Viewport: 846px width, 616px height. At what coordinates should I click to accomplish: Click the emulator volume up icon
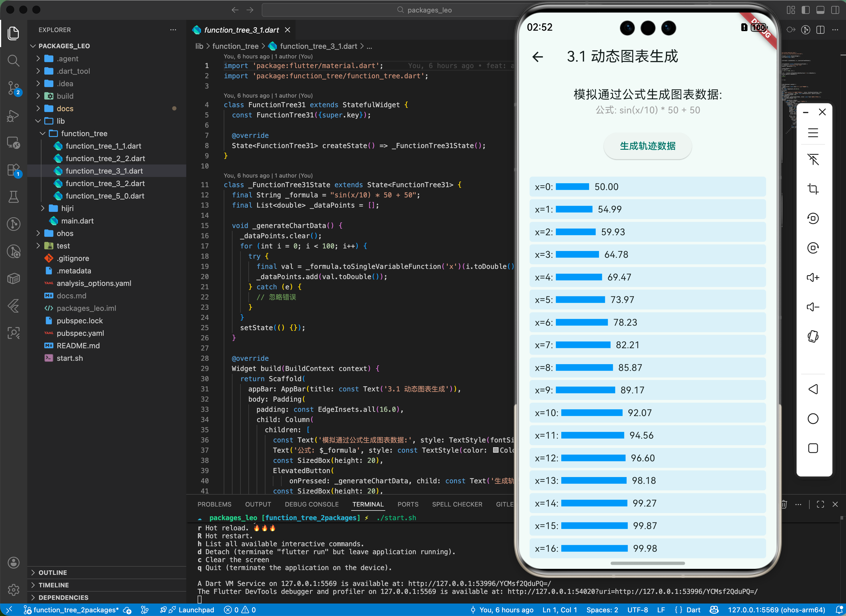[x=813, y=277]
